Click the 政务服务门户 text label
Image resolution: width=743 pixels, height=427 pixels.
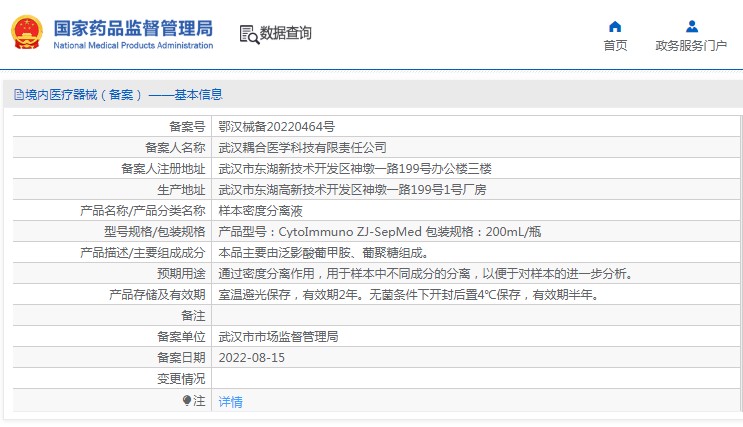click(691, 45)
